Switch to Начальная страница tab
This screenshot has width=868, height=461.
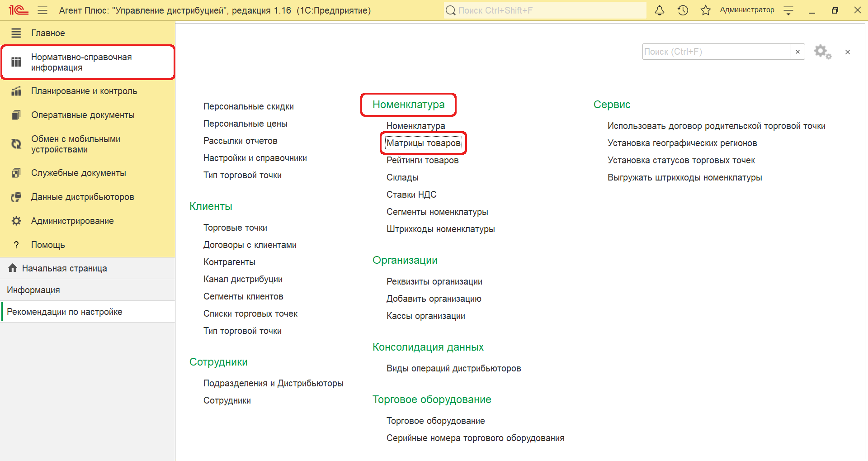64,268
